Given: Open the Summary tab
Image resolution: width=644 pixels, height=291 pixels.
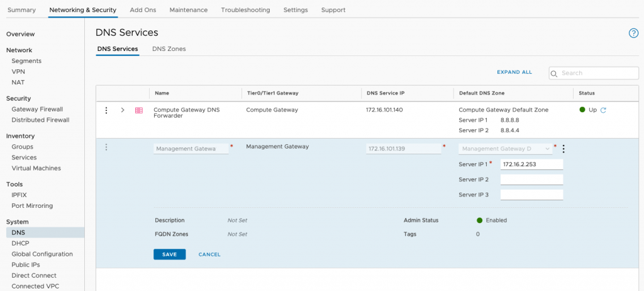Looking at the screenshot, I should coord(21,10).
